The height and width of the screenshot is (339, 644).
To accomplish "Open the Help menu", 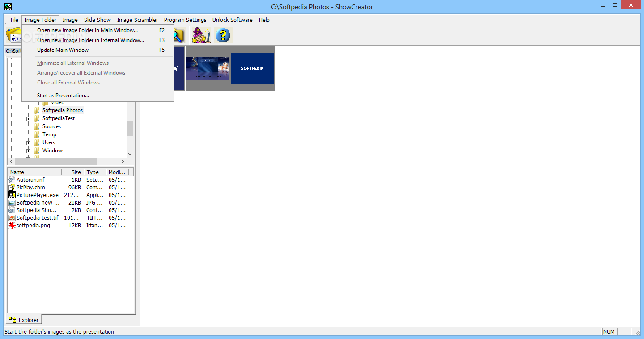I will [x=264, y=20].
